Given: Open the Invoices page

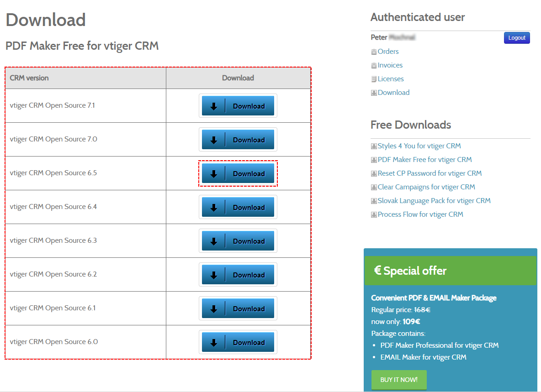Looking at the screenshot, I should [x=390, y=65].
